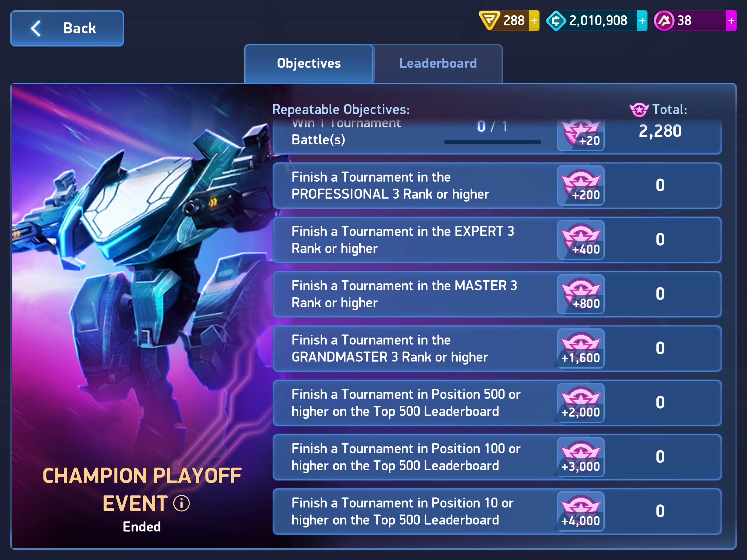This screenshot has height=560, width=747.
Task: Click the +1,600 reward badge icon
Action: click(581, 348)
